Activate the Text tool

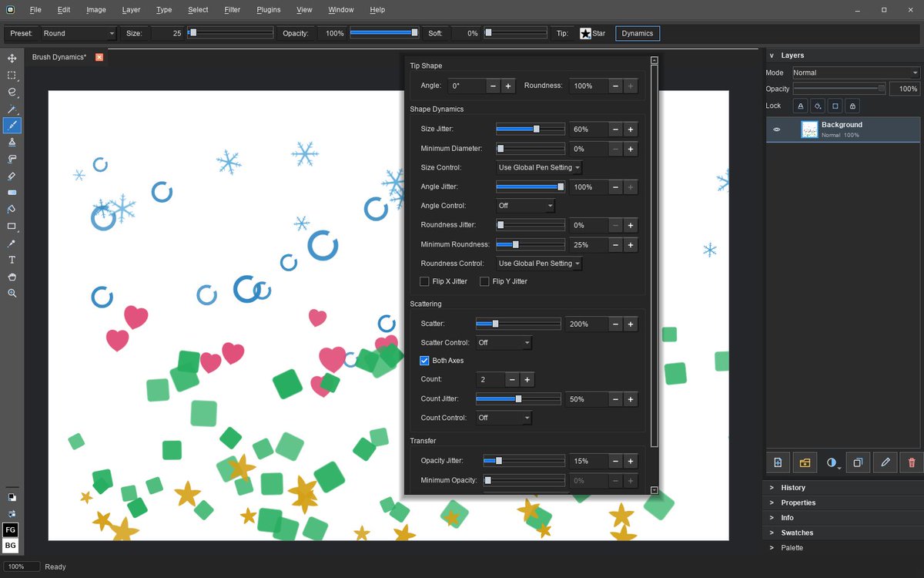(x=12, y=260)
